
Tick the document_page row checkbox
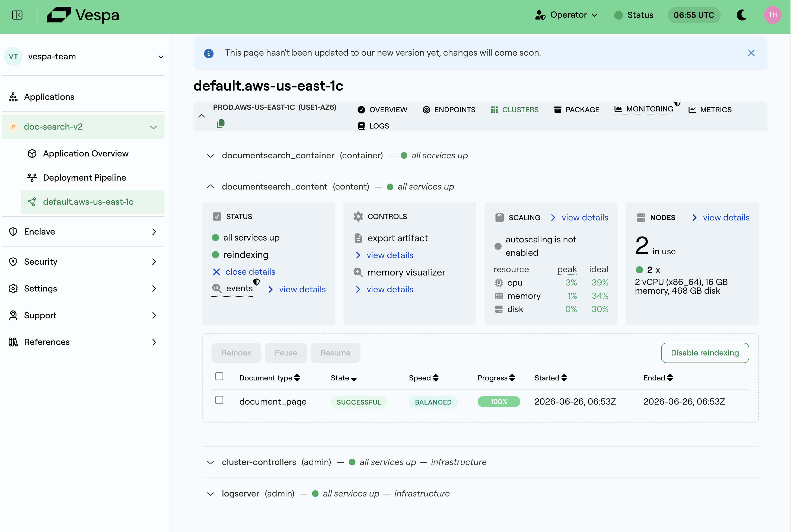[x=219, y=400]
